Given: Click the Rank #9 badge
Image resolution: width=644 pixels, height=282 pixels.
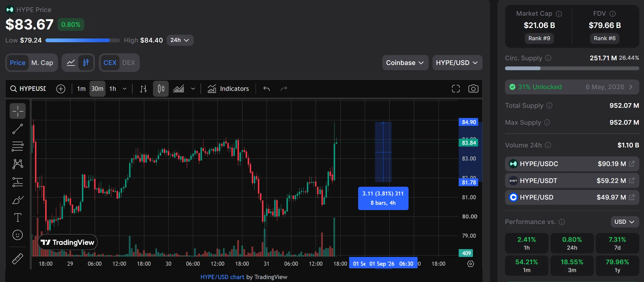Looking at the screenshot, I should pos(539,38).
